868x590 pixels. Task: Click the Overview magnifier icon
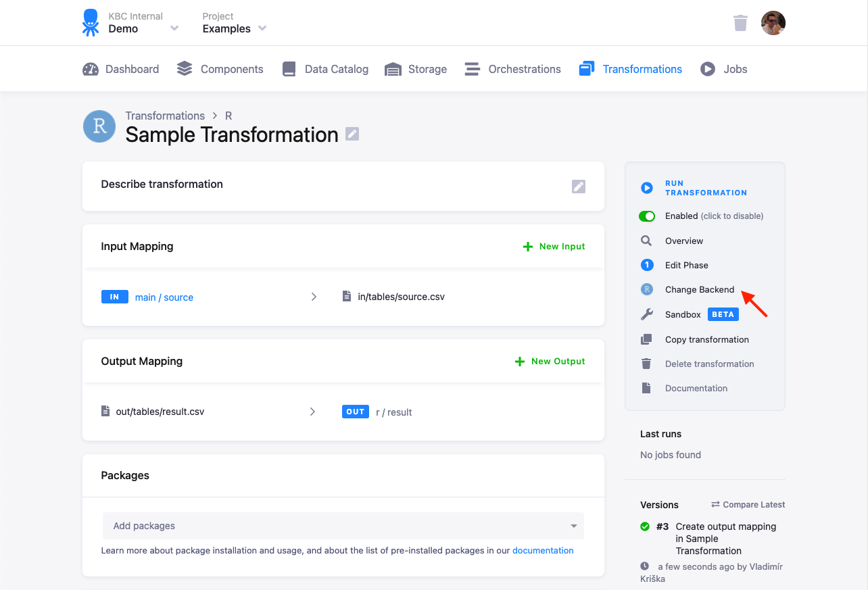[x=646, y=241]
